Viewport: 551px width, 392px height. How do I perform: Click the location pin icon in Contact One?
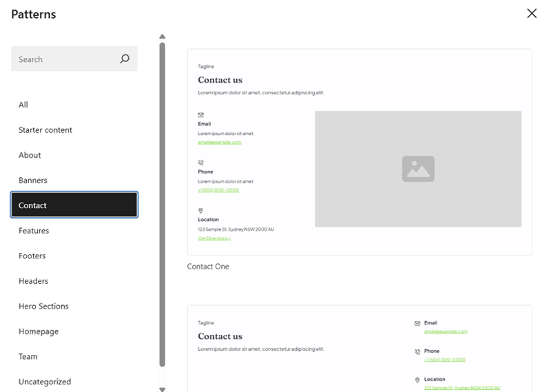point(200,211)
